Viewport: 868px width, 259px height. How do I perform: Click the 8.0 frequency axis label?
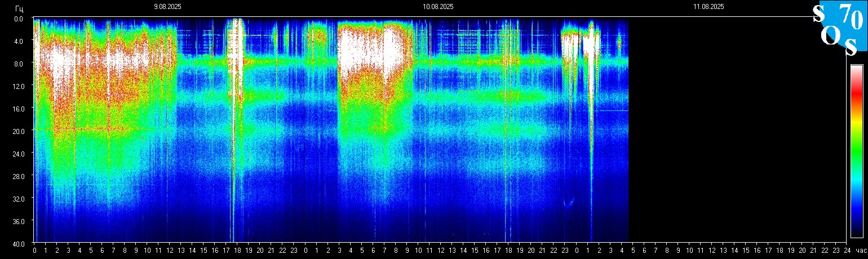pos(19,64)
